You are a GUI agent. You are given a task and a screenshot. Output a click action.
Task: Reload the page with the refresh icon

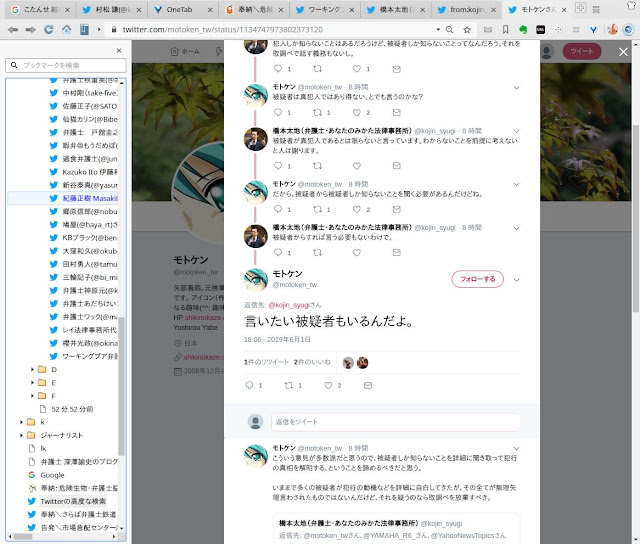coord(49,29)
